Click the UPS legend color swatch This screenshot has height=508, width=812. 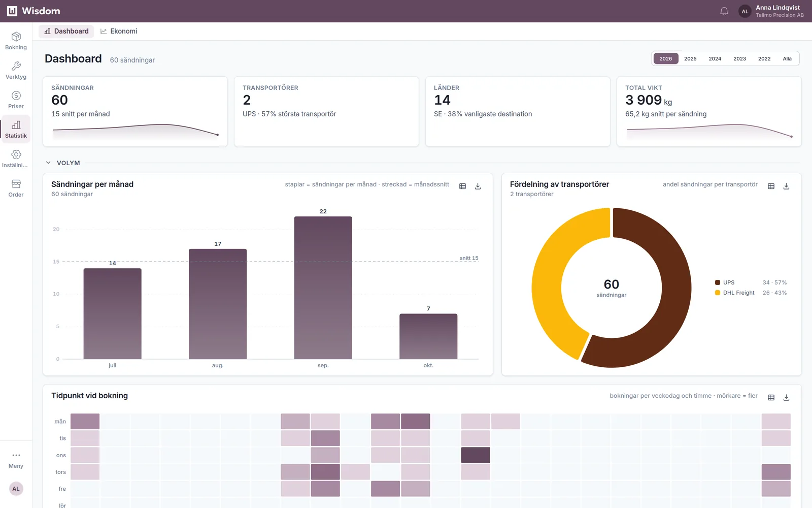click(x=718, y=282)
